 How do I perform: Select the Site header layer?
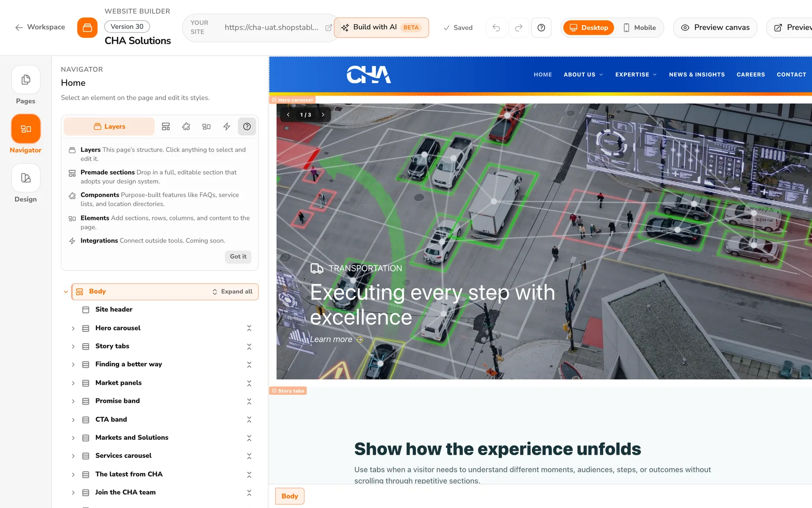[x=114, y=309]
